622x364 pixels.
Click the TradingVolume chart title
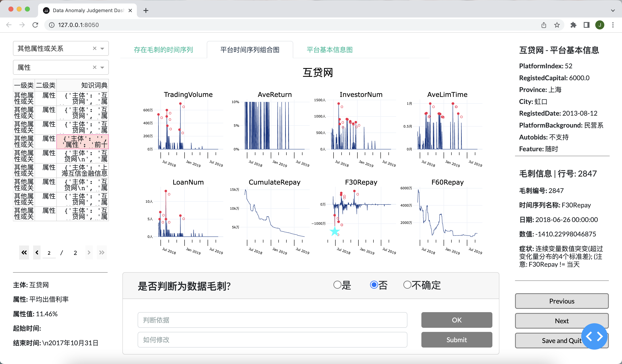pyautogui.click(x=188, y=94)
